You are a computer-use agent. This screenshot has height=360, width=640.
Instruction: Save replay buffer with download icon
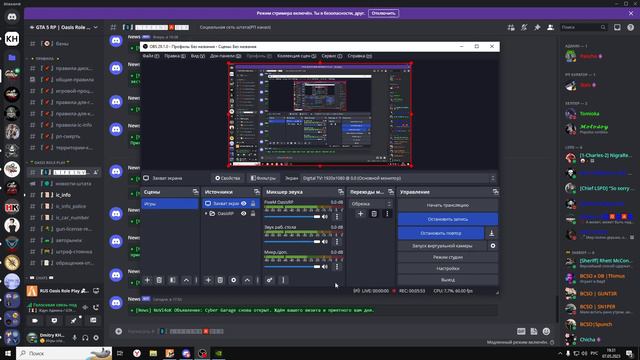[491, 233]
